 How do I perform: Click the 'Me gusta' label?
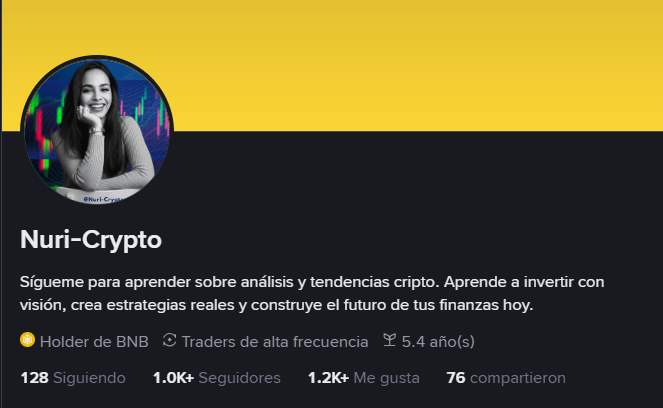(x=386, y=378)
